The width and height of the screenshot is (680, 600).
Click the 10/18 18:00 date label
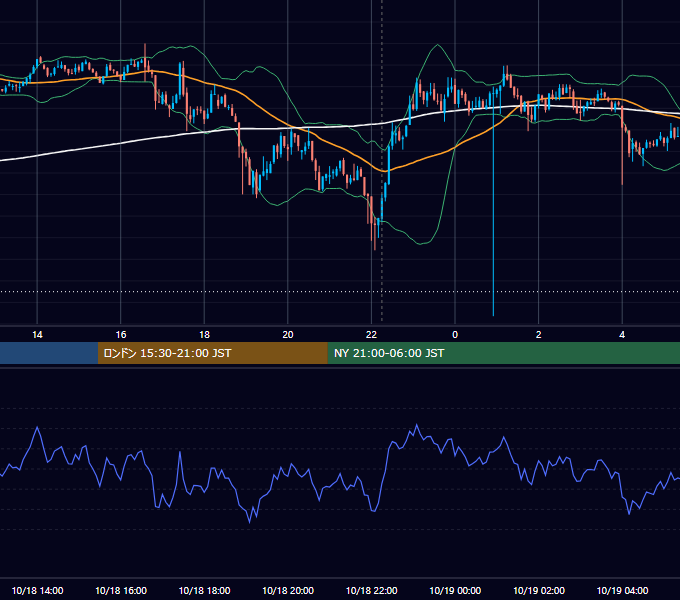204,590
